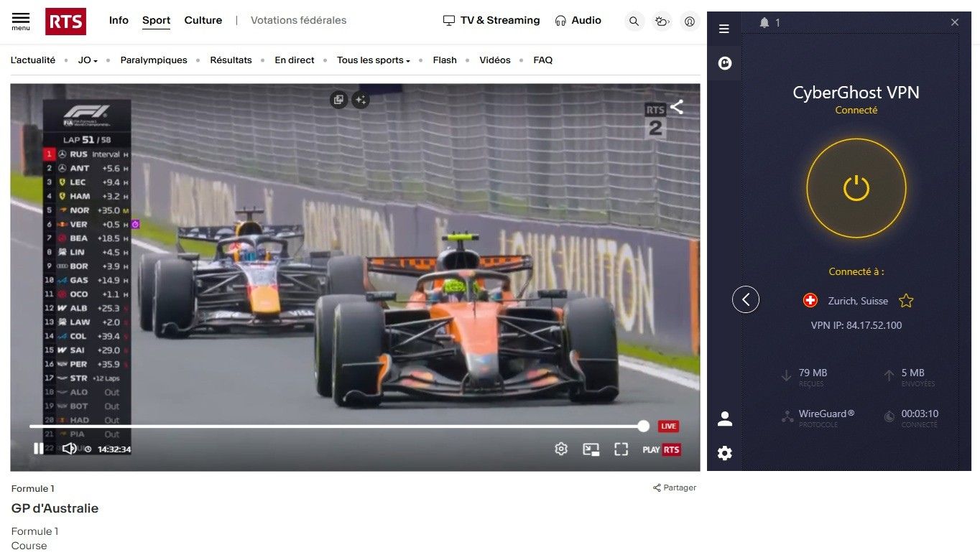This screenshot has width=980, height=560.
Task: Open the RTS search icon
Action: [634, 22]
